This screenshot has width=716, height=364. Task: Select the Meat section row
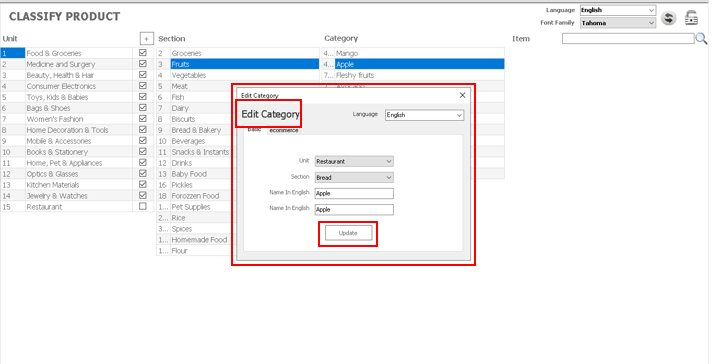tap(195, 86)
